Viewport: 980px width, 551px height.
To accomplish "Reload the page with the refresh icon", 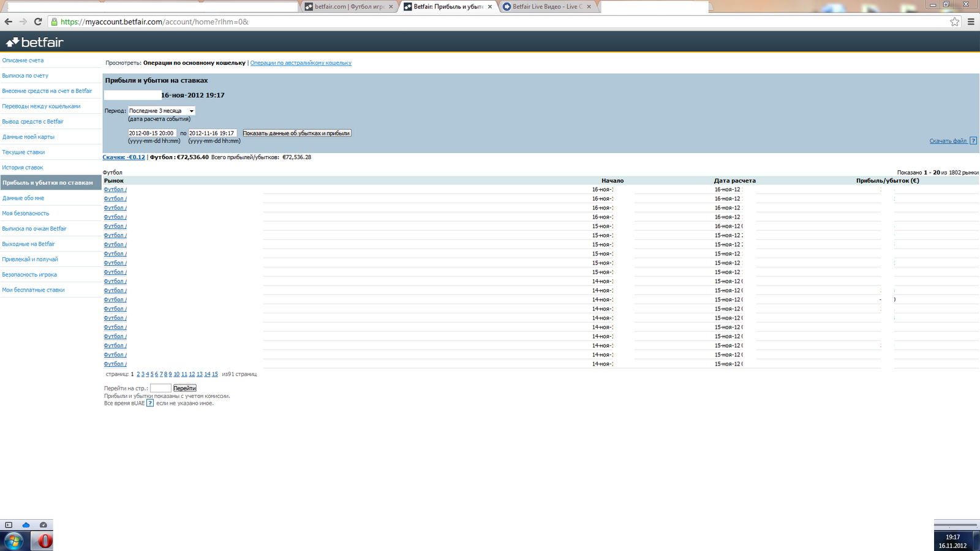I will point(38,21).
